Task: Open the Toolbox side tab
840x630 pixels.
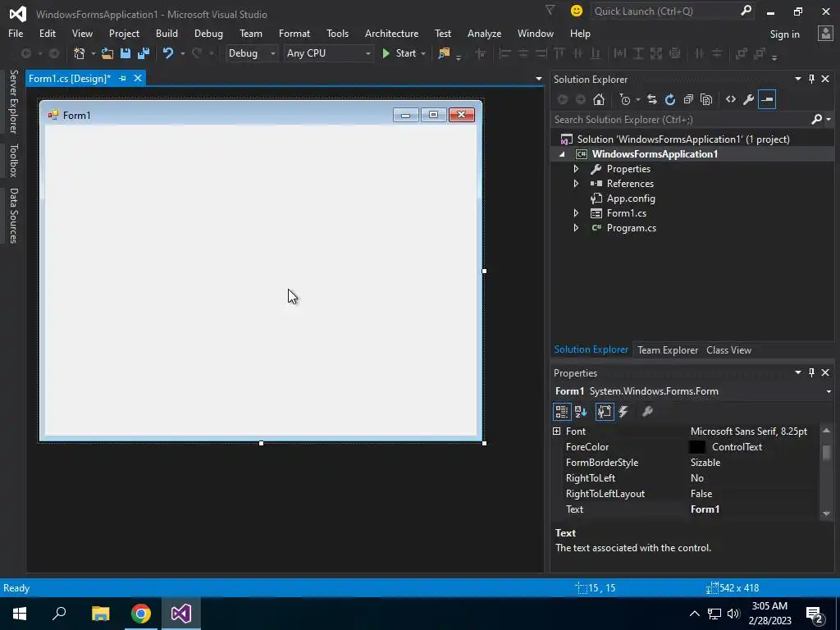Action: pos(13,160)
